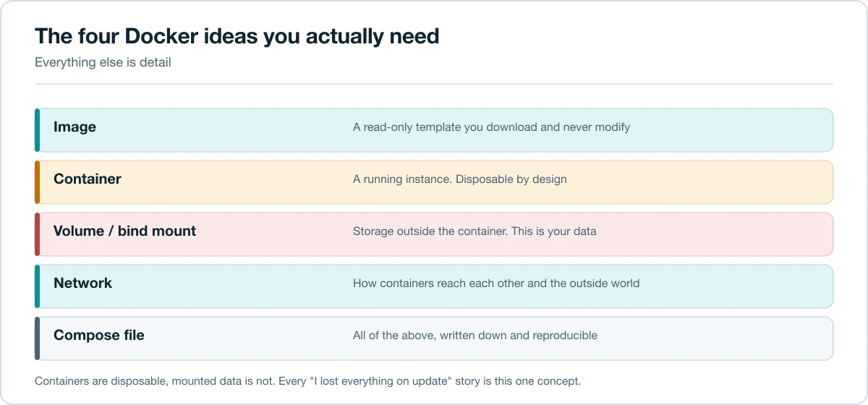Viewport: 868px width, 405px height.
Task: Click the footnote starting 'Containers are disposable, mounted data is not'
Action: pyautogui.click(x=308, y=380)
